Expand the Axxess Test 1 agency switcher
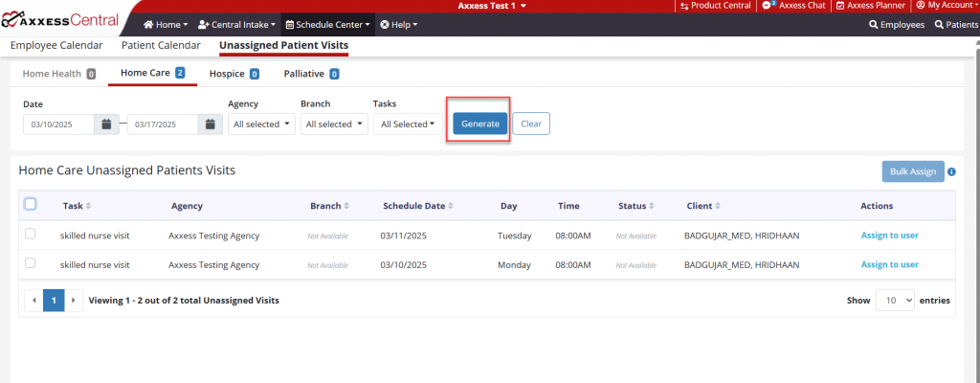 click(493, 6)
